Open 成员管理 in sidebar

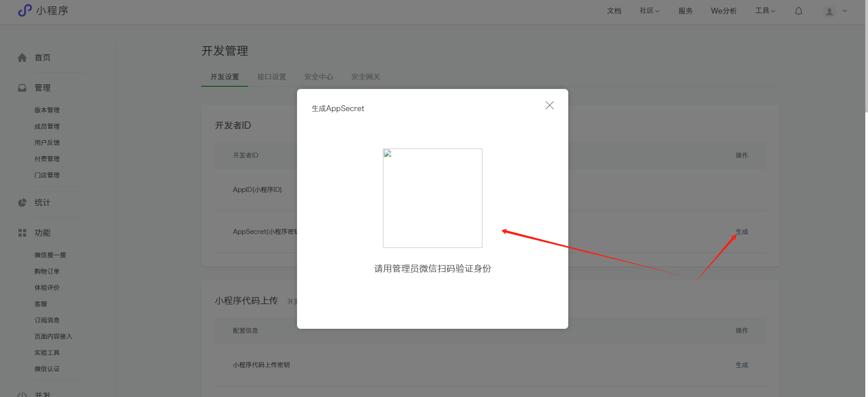(47, 126)
